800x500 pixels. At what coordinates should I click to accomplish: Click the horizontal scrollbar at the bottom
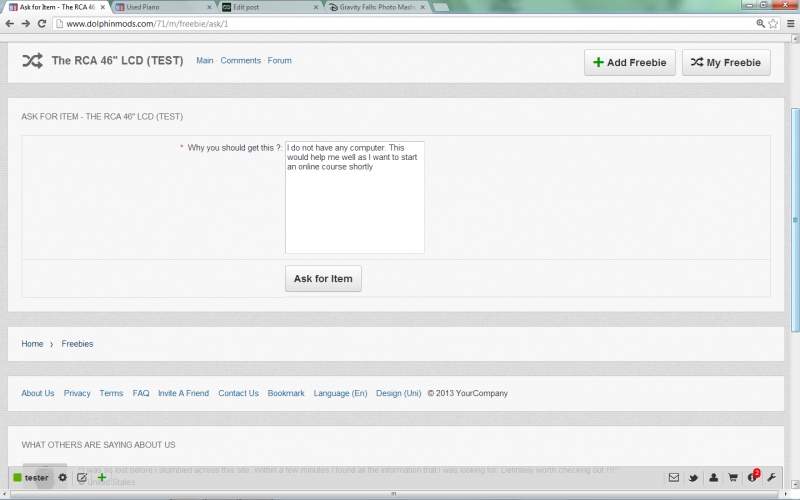[393, 494]
